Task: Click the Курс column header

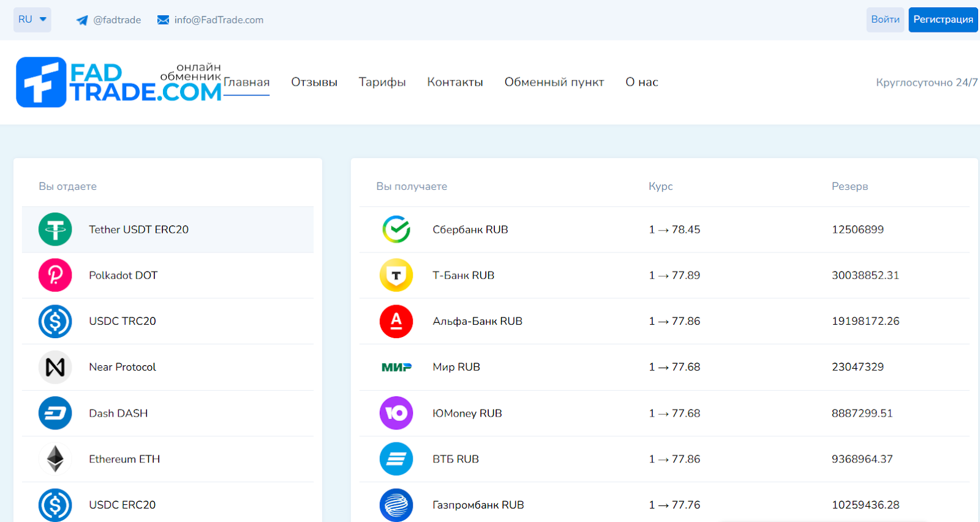Action: click(x=661, y=186)
